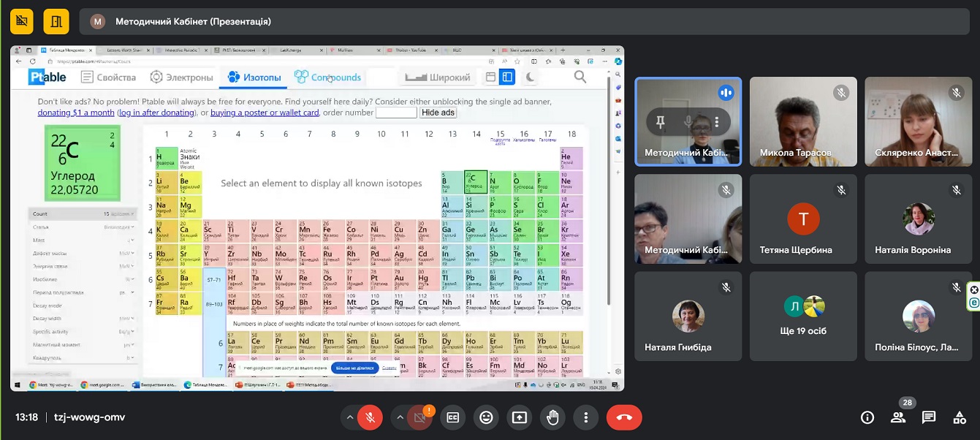This screenshot has height=440, width=980.
Task: Click the stop-presentation icon at top left
Action: 23,21
